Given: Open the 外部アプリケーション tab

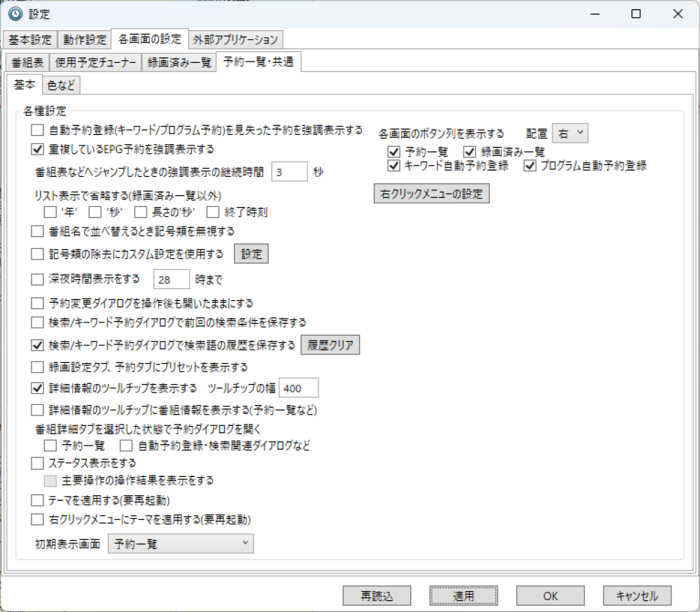Looking at the screenshot, I should click(x=235, y=40).
